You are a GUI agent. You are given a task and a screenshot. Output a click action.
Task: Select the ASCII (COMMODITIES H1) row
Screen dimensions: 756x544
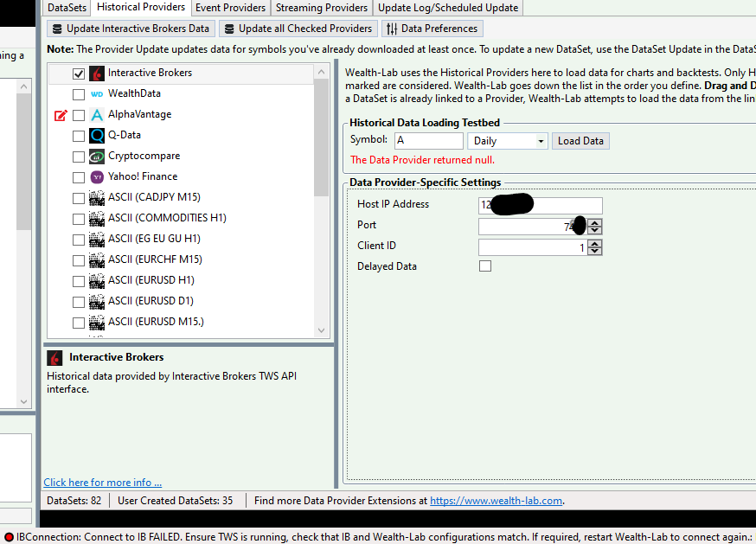click(x=181, y=219)
